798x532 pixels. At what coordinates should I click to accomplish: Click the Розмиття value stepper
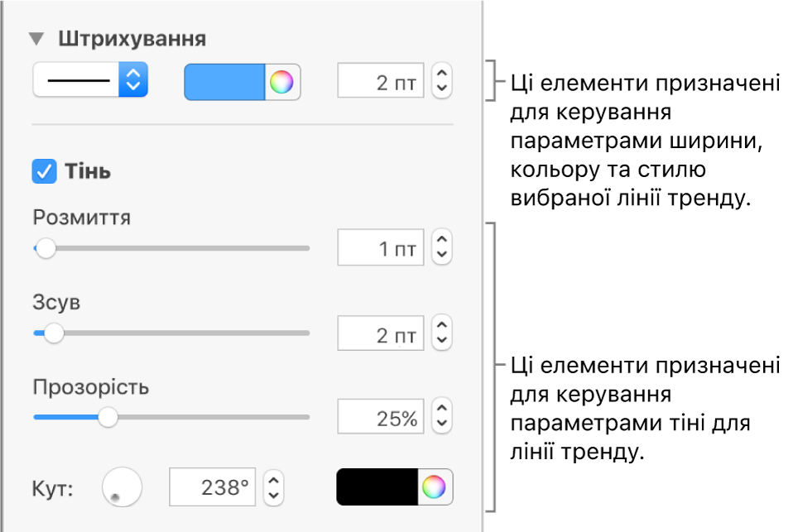click(x=442, y=247)
